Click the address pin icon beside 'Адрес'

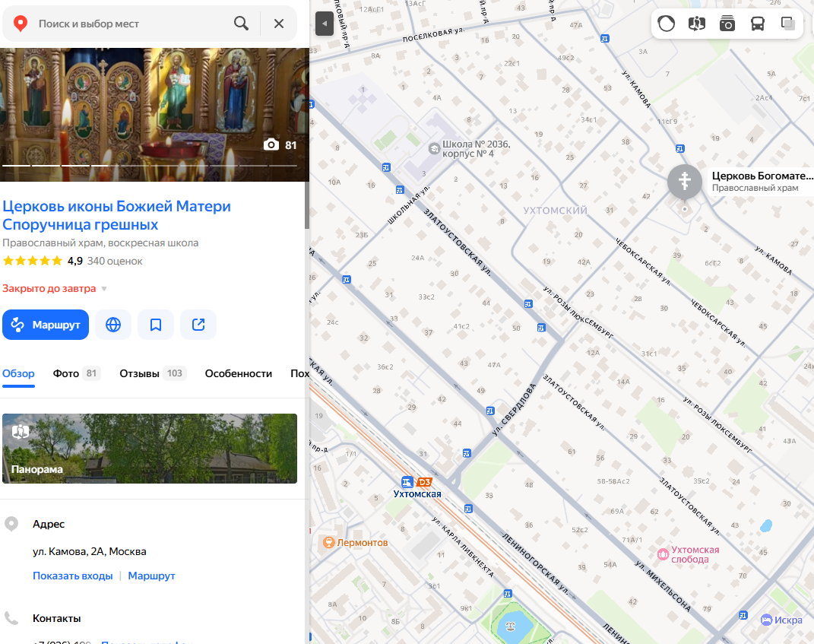(x=11, y=524)
